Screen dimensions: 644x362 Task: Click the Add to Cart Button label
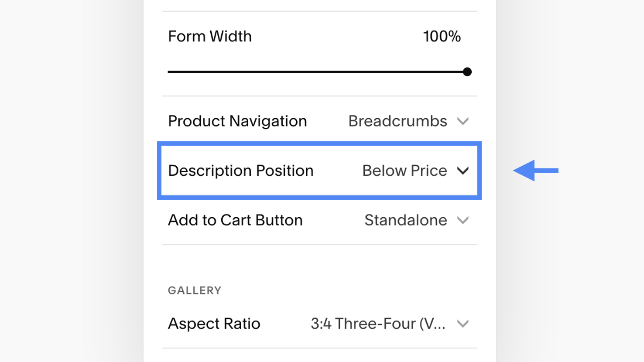tap(235, 220)
